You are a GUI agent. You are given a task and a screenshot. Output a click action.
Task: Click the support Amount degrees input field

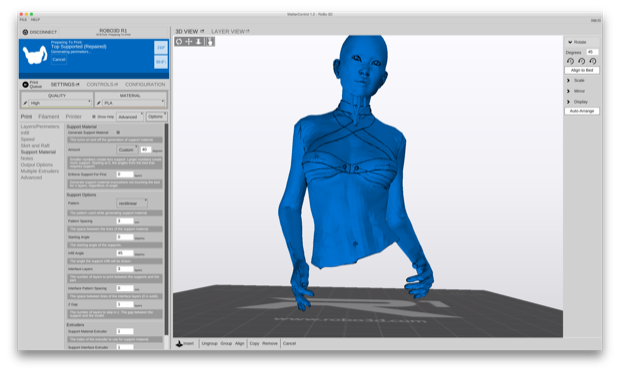[146, 149]
